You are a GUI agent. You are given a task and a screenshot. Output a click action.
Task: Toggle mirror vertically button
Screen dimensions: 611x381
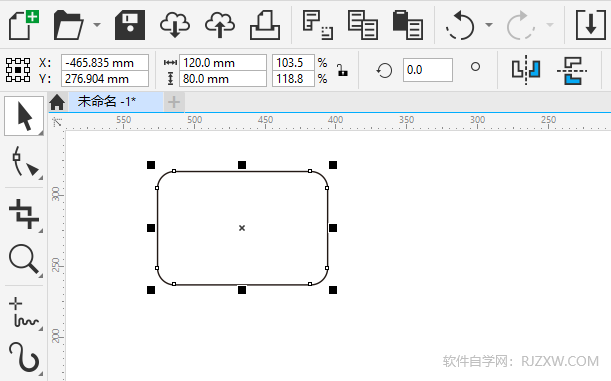pyautogui.click(x=572, y=70)
